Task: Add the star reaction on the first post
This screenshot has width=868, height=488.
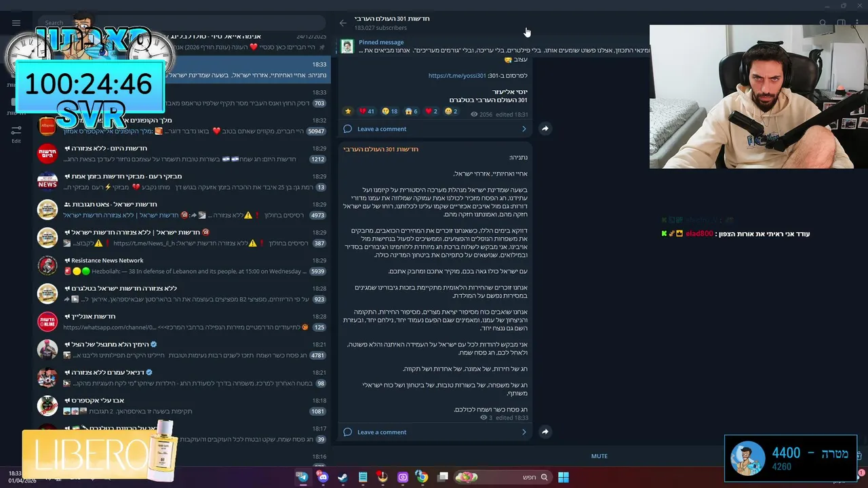Action: 349,111
